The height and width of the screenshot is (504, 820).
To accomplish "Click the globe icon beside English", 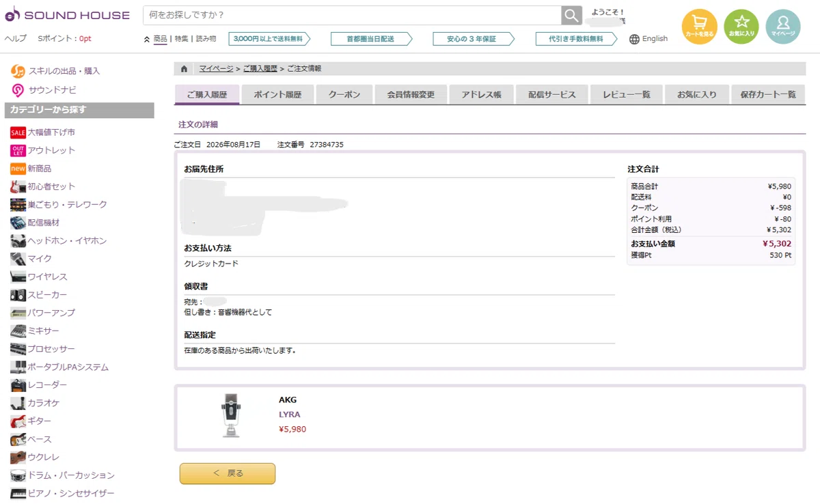I will click(634, 39).
